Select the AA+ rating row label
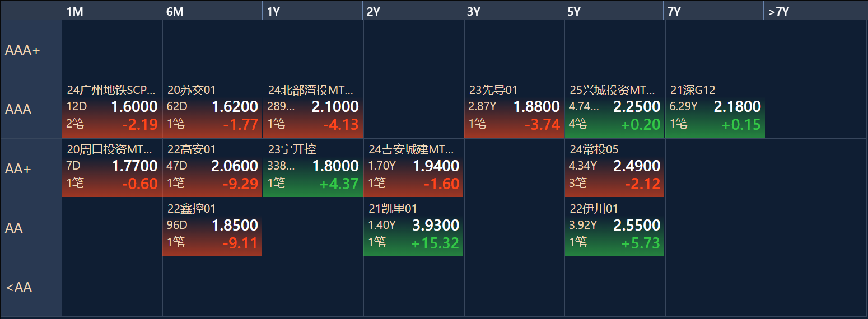This screenshot has height=319, width=868. 31,168
